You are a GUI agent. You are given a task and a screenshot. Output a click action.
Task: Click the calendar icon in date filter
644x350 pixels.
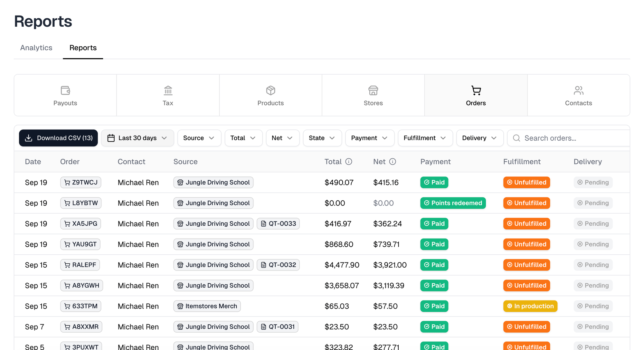tap(111, 138)
